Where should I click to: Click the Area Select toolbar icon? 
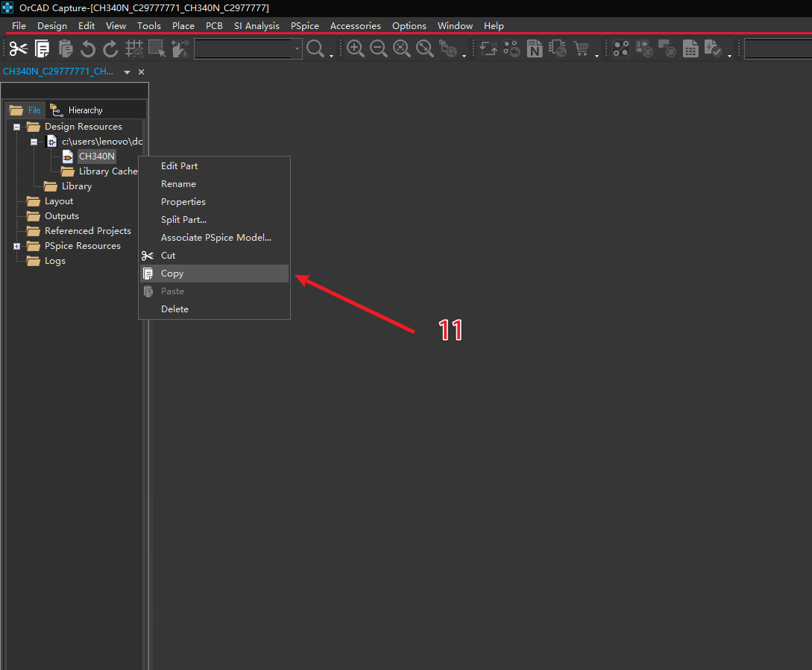click(x=157, y=48)
